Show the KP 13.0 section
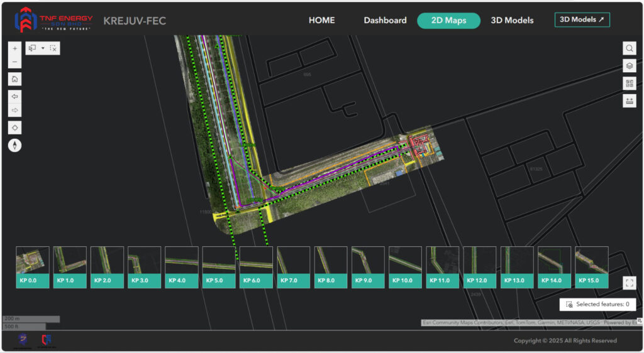The height and width of the screenshot is (353, 644). [517, 268]
